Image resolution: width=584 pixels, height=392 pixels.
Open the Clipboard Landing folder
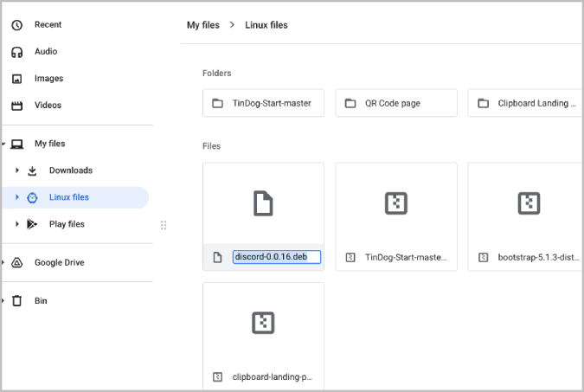pos(525,103)
